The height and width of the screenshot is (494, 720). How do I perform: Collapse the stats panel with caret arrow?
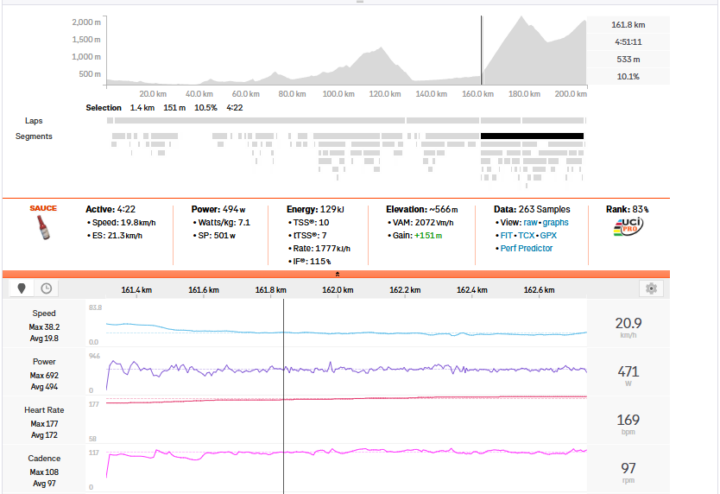(337, 272)
